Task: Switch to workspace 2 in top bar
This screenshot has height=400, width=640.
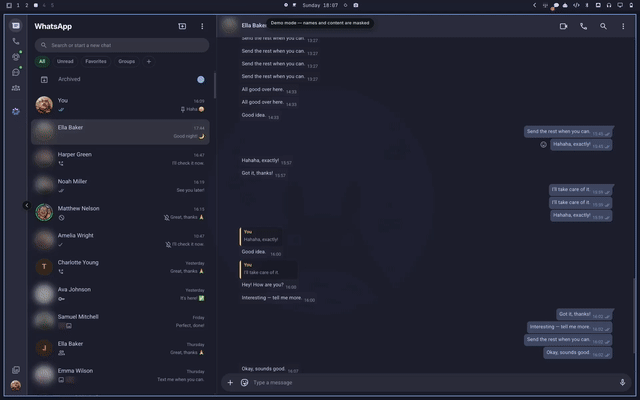Action: coord(27,5)
